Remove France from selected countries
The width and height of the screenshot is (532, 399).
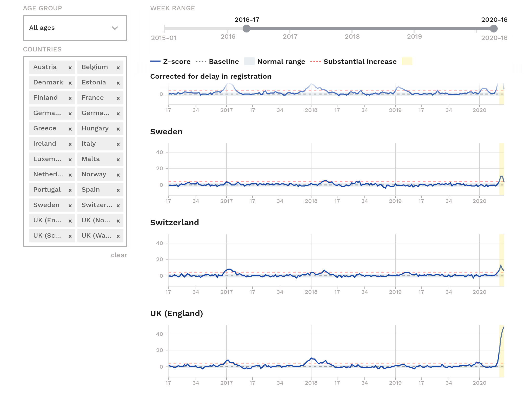pyautogui.click(x=118, y=98)
